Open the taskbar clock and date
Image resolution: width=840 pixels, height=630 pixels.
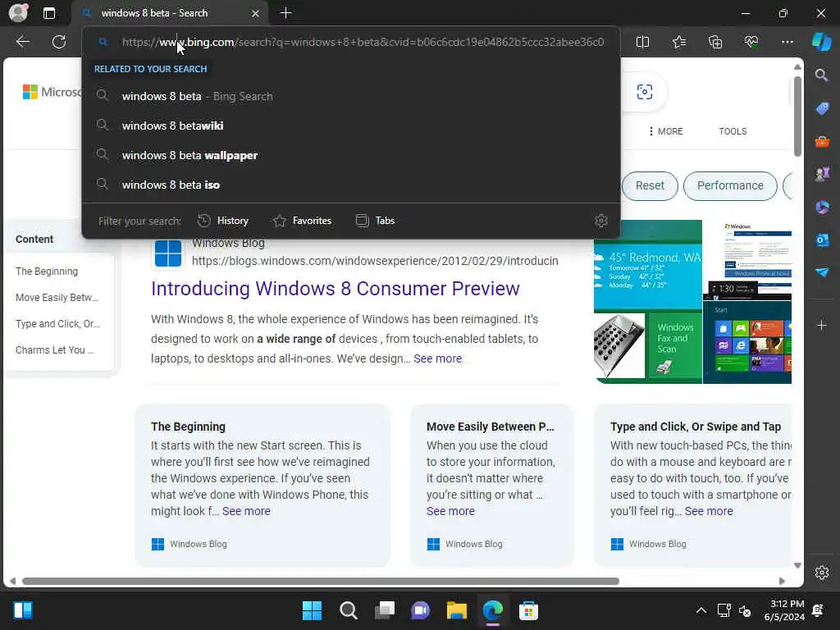(x=784, y=610)
